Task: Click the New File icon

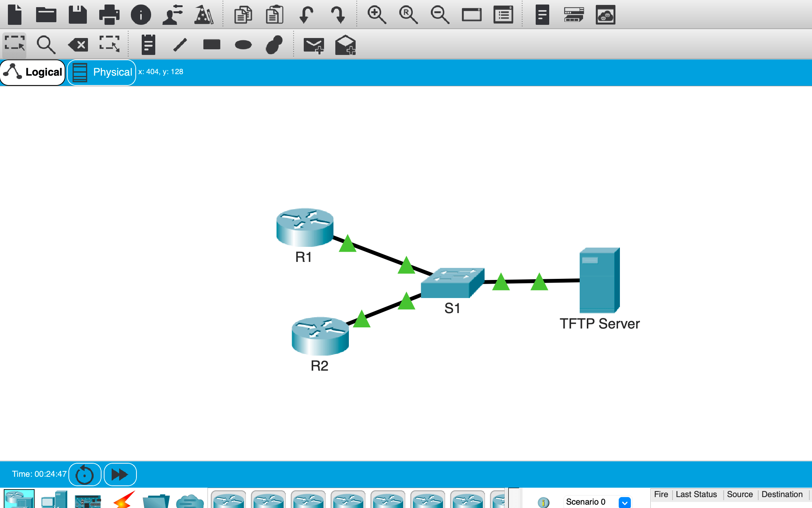Action: pyautogui.click(x=15, y=15)
